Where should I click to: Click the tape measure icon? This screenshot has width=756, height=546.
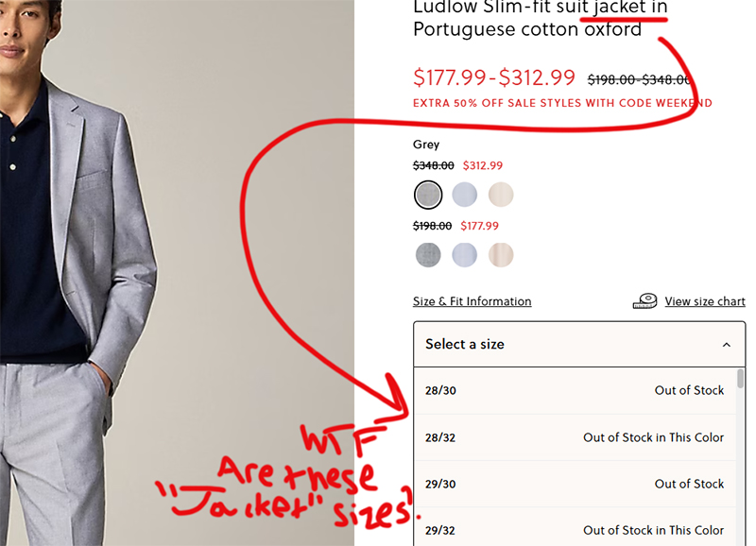click(x=645, y=301)
